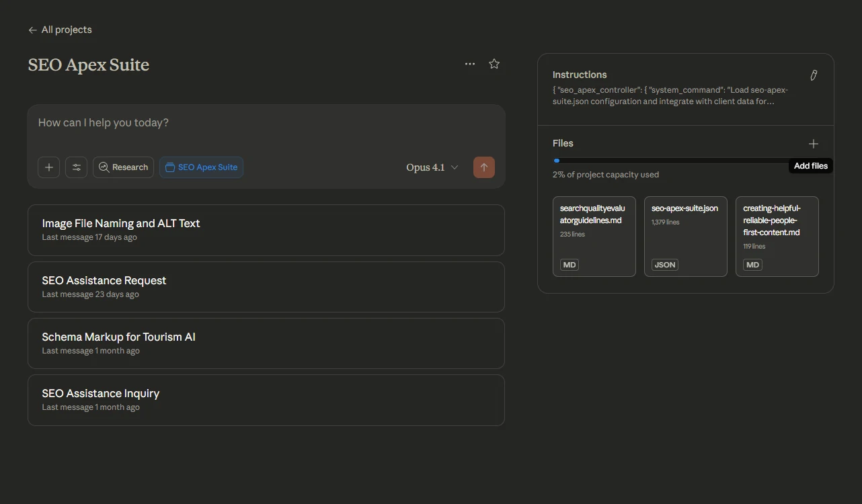Click the SEO Apex Suite project title

coord(89,65)
